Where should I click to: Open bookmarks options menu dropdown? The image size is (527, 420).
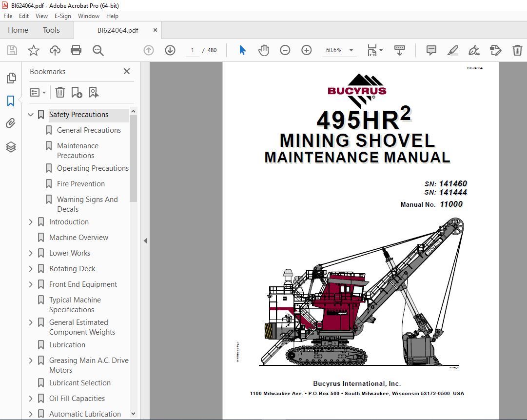click(38, 92)
